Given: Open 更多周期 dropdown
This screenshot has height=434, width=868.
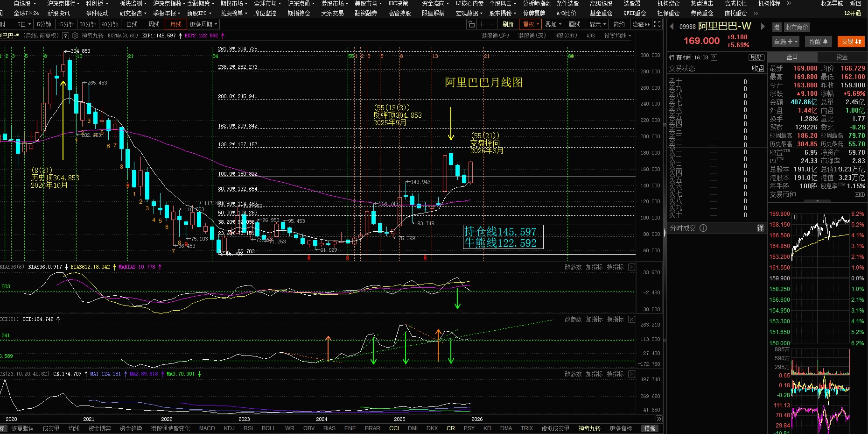Looking at the screenshot, I should coord(203,24).
